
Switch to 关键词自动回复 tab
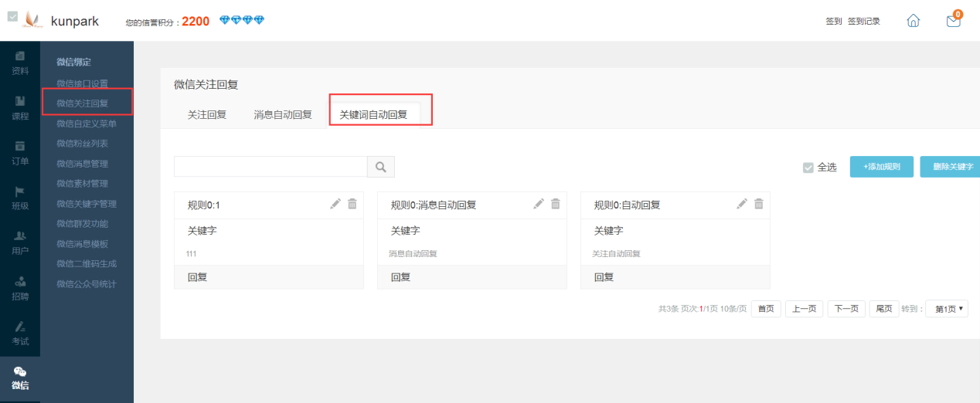pyautogui.click(x=373, y=114)
